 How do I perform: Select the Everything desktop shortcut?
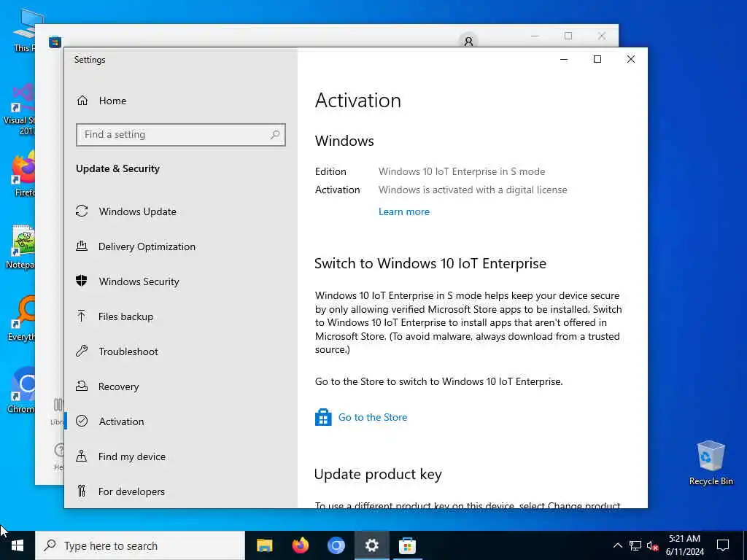pyautogui.click(x=20, y=319)
